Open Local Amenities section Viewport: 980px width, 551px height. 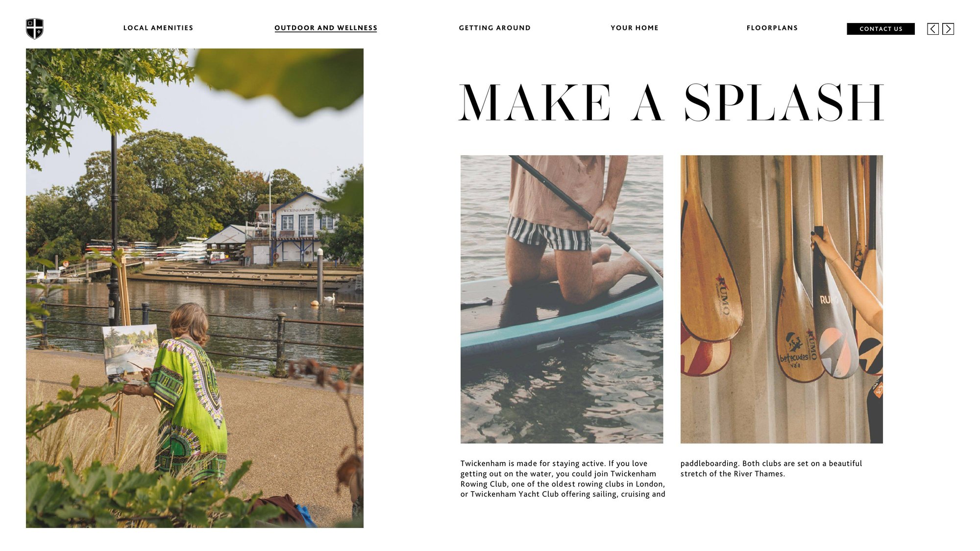pos(158,28)
